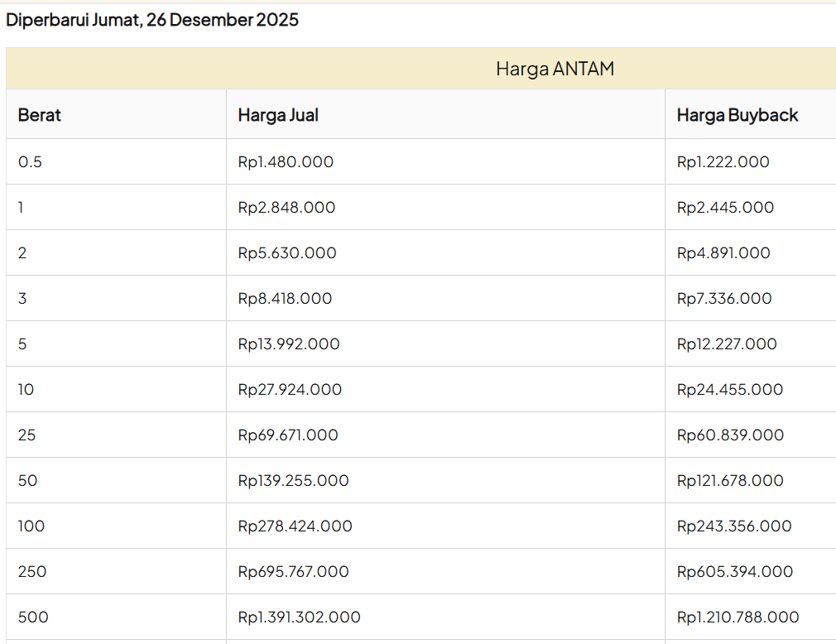
Task: Click the Diperbarui Jumat, 26 Desember 2025 text
Action: (152, 21)
